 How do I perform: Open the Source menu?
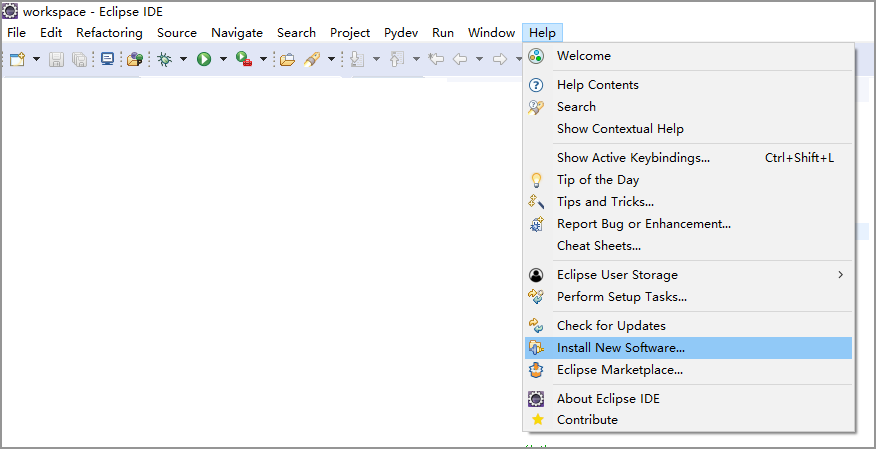(x=177, y=33)
